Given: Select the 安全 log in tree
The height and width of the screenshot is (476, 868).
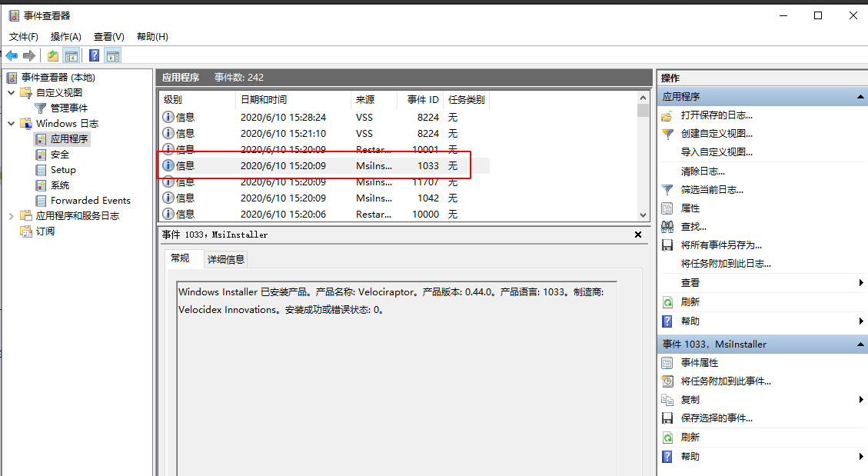Looking at the screenshot, I should pos(60,155).
